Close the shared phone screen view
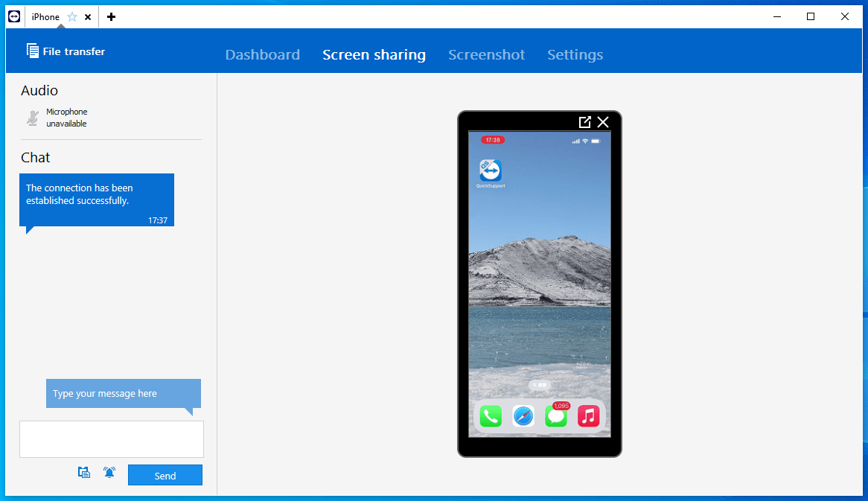Viewport: 868px width, 501px height. [604, 122]
